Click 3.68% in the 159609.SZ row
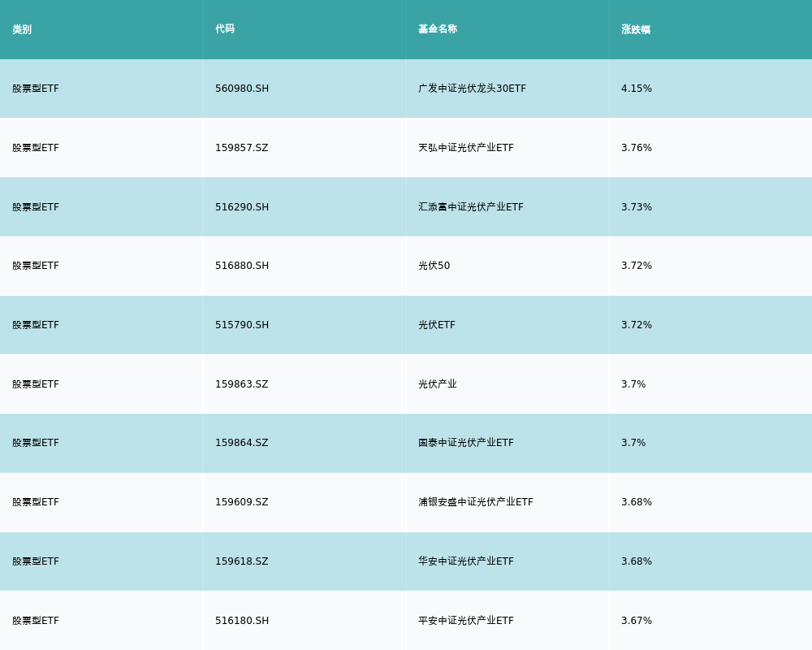812x650 pixels. click(637, 502)
